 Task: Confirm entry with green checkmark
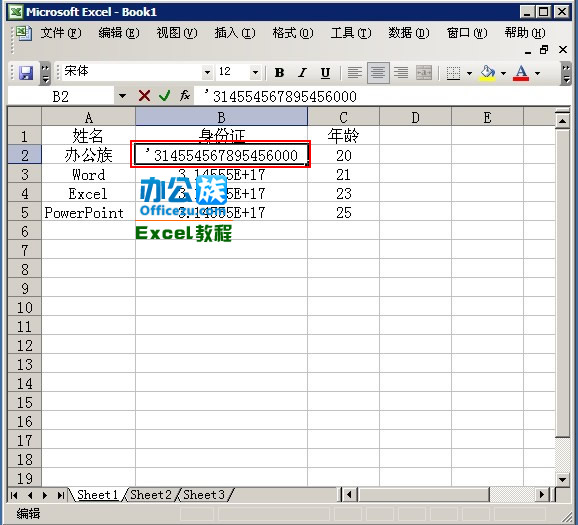click(164, 96)
